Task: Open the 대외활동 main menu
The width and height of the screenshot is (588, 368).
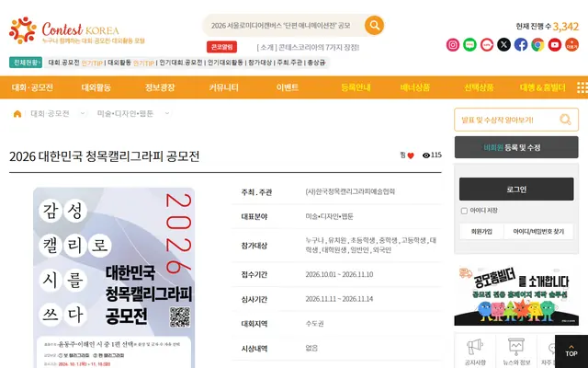Action: (96, 88)
